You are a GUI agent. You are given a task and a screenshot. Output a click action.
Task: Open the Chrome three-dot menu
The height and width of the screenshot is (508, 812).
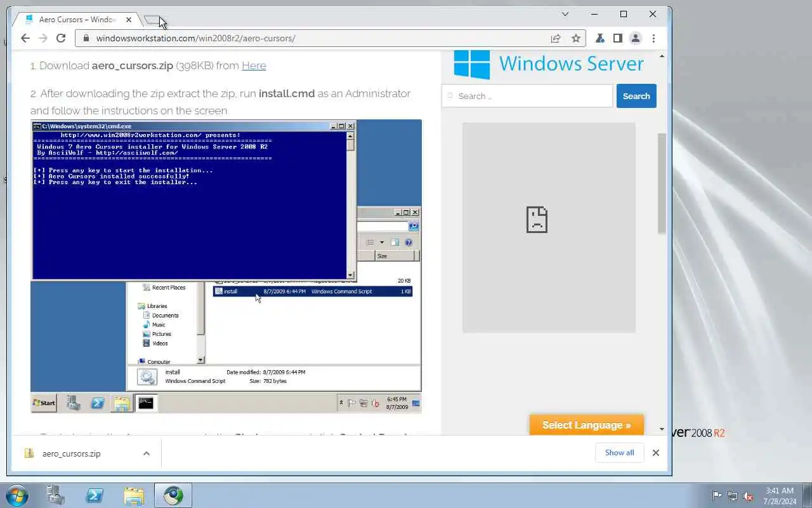(653, 38)
